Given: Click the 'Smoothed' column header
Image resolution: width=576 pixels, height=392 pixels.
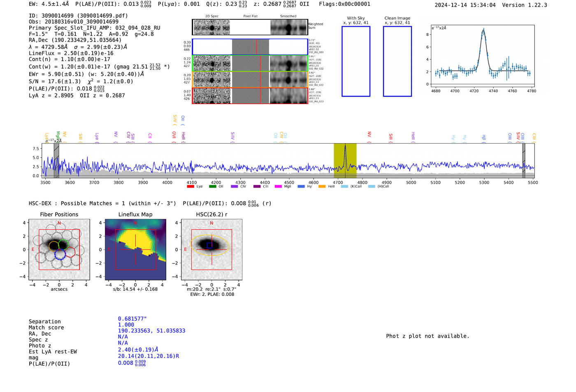Looking at the screenshot, I should (288, 16).
